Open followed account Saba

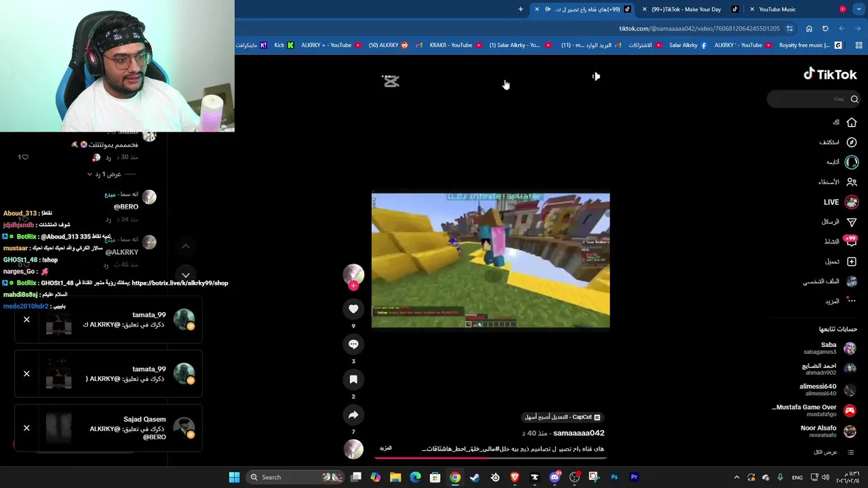pos(829,348)
